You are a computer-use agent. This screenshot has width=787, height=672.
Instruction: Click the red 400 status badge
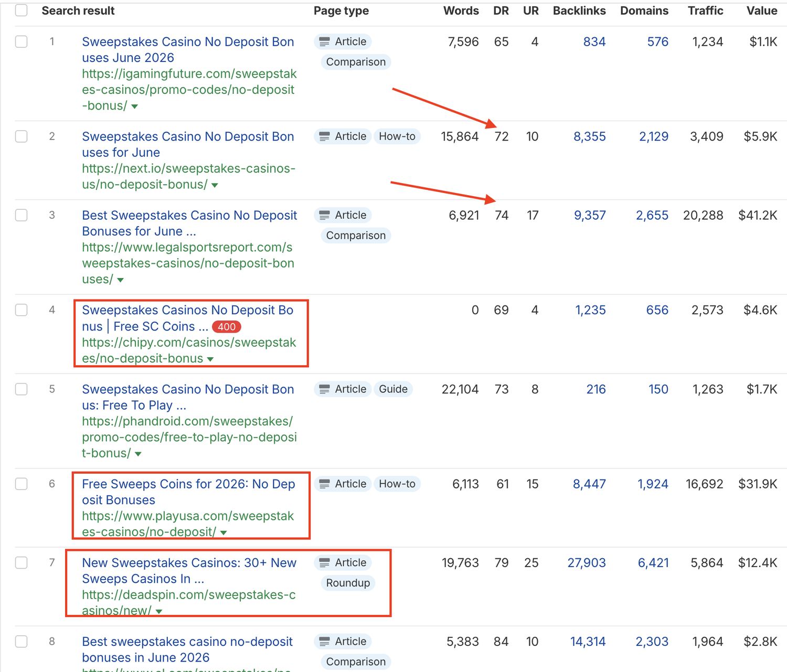click(226, 327)
